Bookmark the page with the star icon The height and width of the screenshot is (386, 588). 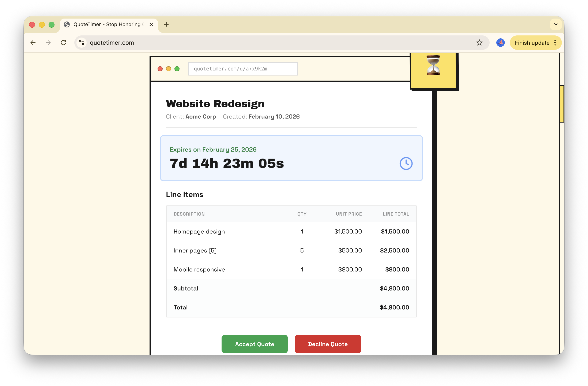point(479,42)
